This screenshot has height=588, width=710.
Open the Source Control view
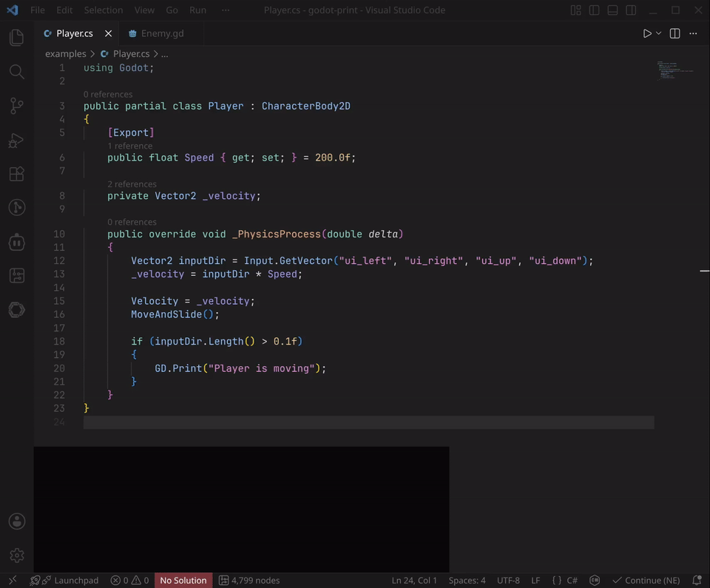coord(17,106)
